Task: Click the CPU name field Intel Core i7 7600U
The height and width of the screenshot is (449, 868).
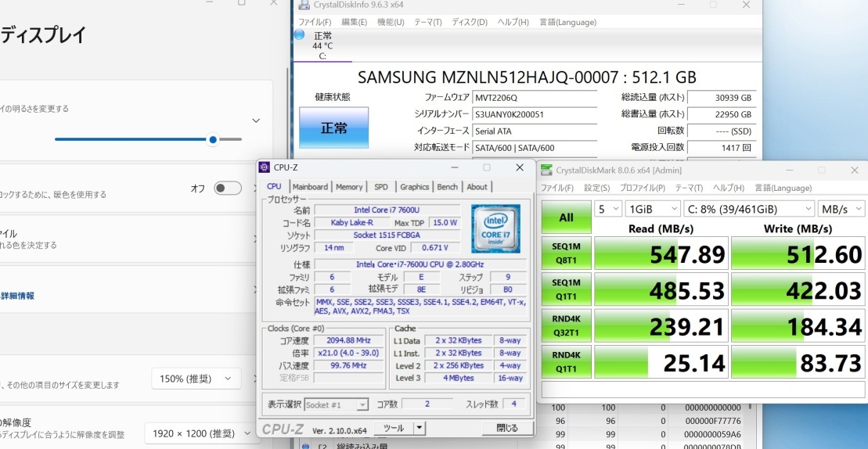Action: coord(387,210)
